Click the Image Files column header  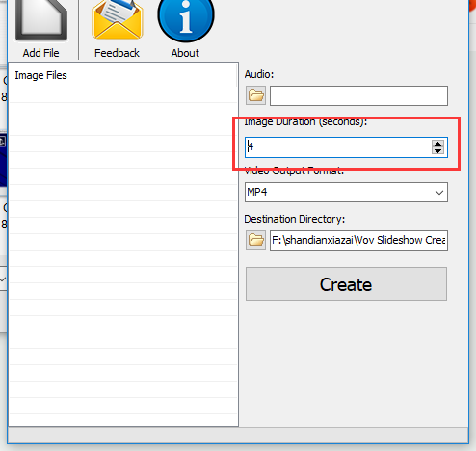(123, 75)
